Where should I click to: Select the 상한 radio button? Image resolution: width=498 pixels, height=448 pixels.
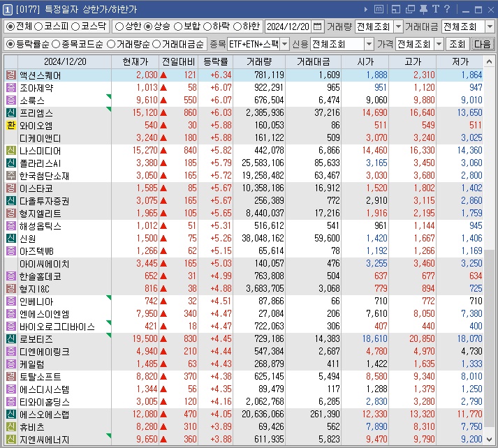(119, 27)
